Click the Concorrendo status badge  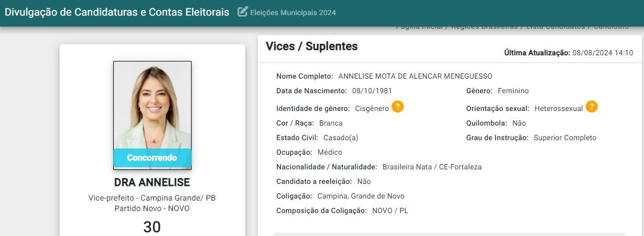(x=152, y=157)
